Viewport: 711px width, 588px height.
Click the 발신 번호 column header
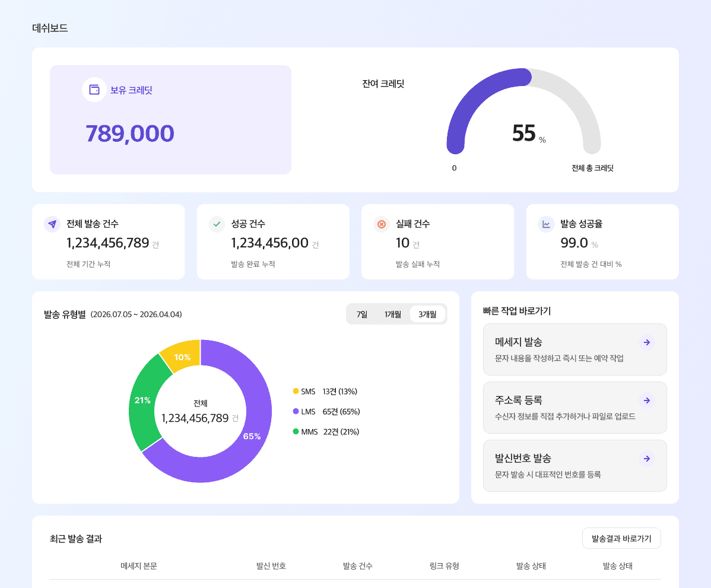click(271, 566)
